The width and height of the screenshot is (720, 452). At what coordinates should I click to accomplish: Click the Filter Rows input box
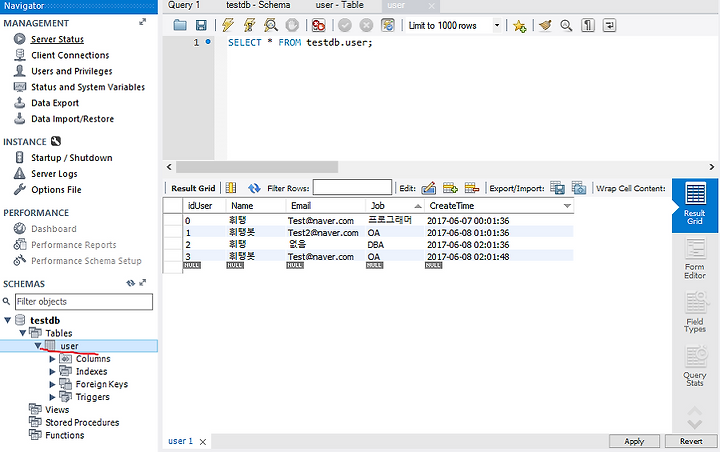coord(352,187)
